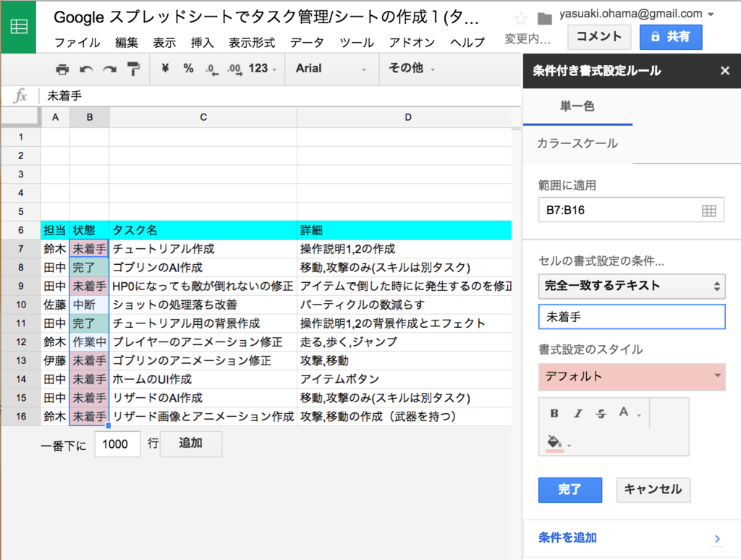Viewport: 741px width, 560px height.
Task: Apply percent format
Action: click(189, 69)
